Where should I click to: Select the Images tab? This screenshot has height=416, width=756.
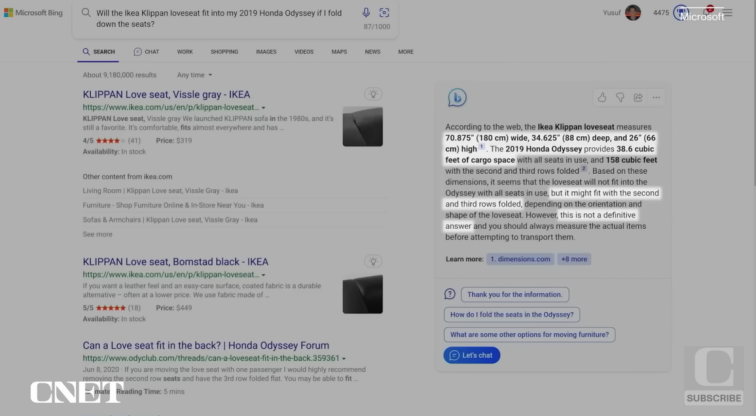click(266, 51)
